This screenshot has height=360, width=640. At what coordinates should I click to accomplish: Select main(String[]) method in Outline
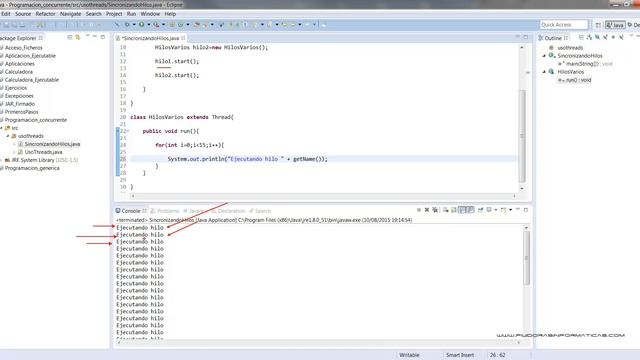pyautogui.click(x=585, y=64)
